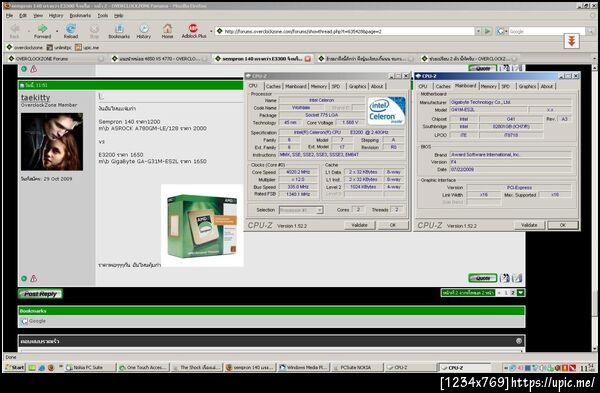Open the File menu
Viewport: 600px width, 393px height.
(x=10, y=15)
